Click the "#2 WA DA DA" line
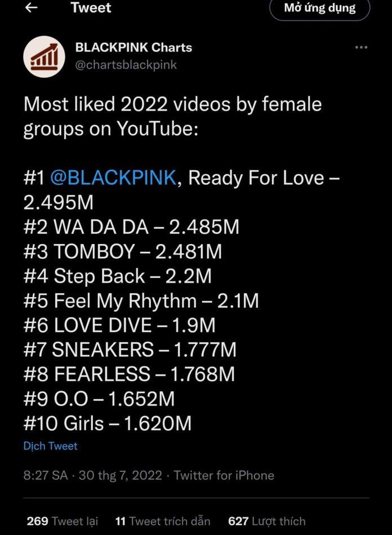 pos(131,227)
